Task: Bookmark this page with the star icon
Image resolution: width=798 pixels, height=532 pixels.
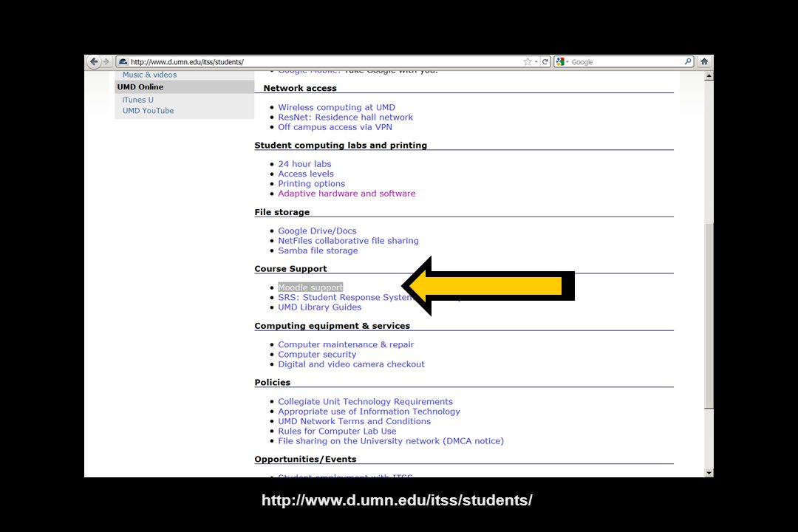Action: [x=528, y=61]
